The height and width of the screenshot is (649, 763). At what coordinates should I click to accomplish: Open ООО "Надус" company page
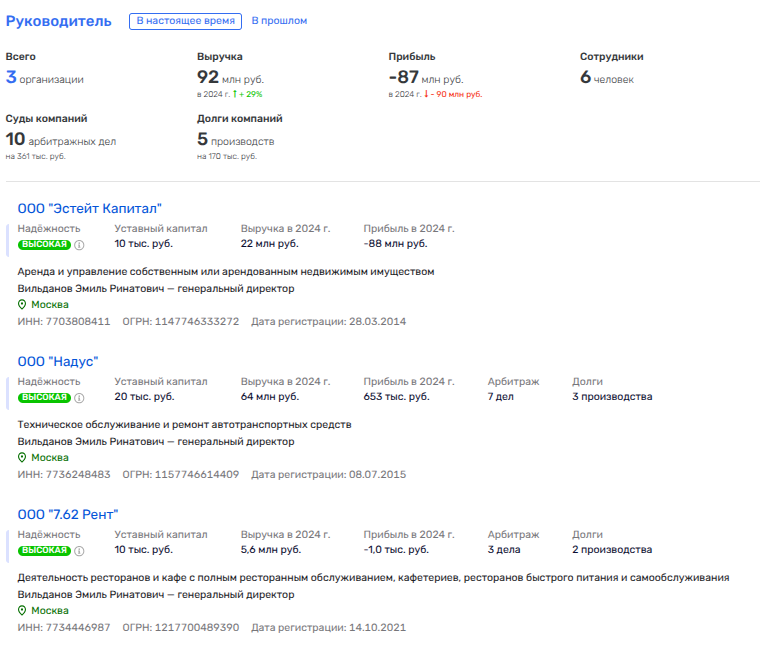coord(58,361)
